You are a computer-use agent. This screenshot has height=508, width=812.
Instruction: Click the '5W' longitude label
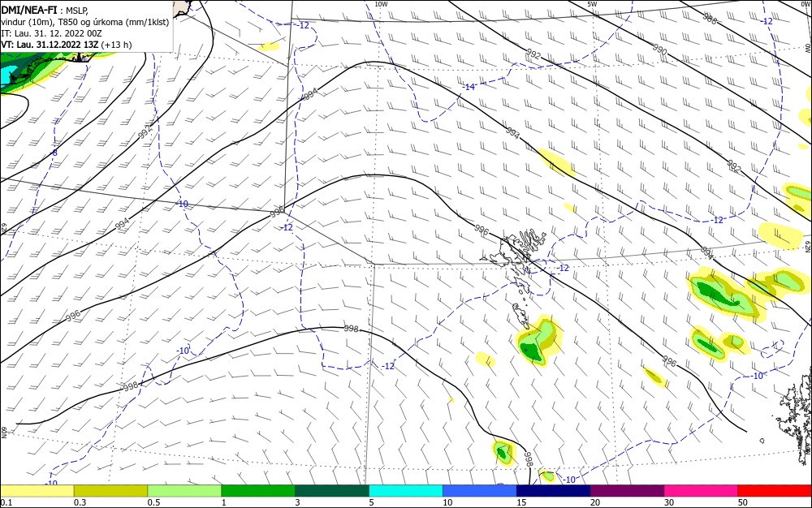click(592, 4)
